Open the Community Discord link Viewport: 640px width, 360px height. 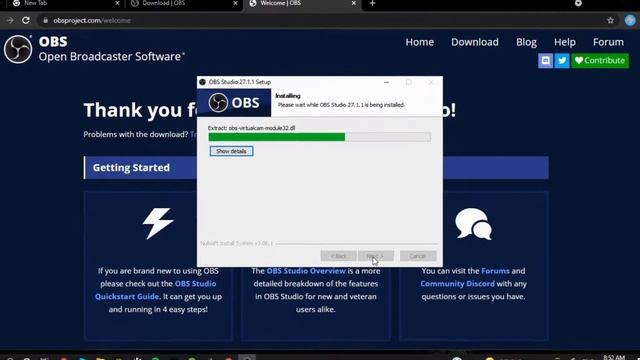(x=457, y=284)
